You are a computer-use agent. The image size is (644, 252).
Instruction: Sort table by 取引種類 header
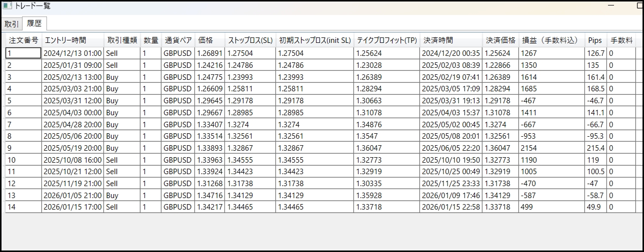121,40
